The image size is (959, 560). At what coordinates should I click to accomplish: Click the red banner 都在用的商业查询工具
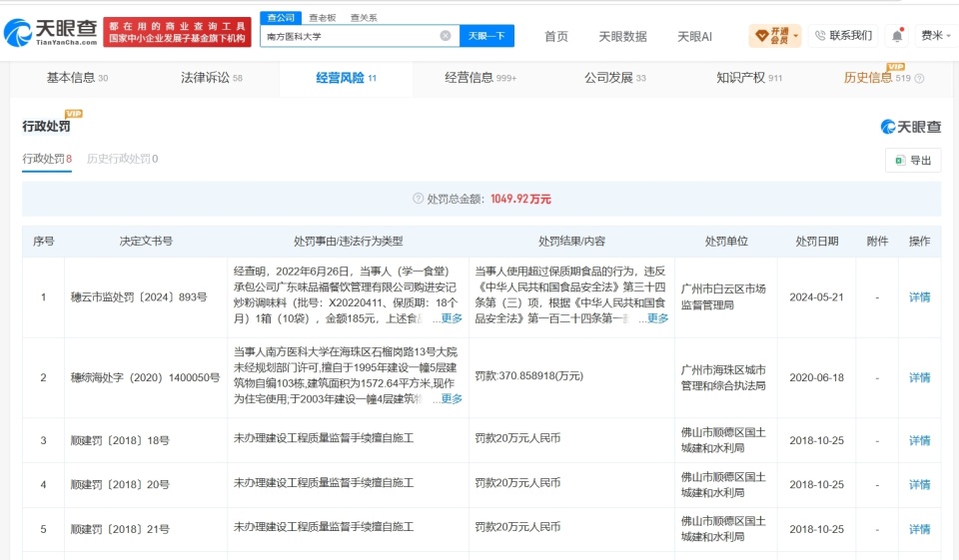click(178, 32)
